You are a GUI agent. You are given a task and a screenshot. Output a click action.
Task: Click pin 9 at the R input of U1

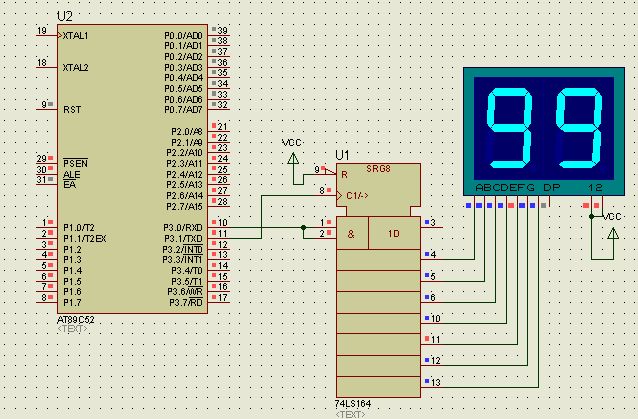pos(317,169)
